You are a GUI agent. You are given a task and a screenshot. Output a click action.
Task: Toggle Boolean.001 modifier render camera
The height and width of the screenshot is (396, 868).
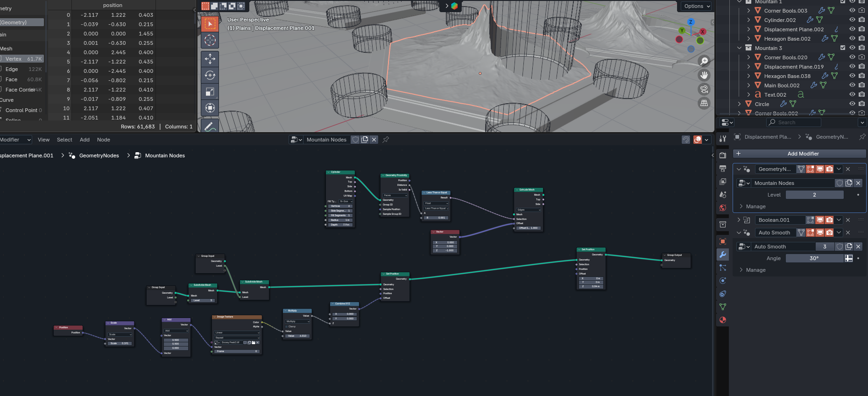(829, 220)
